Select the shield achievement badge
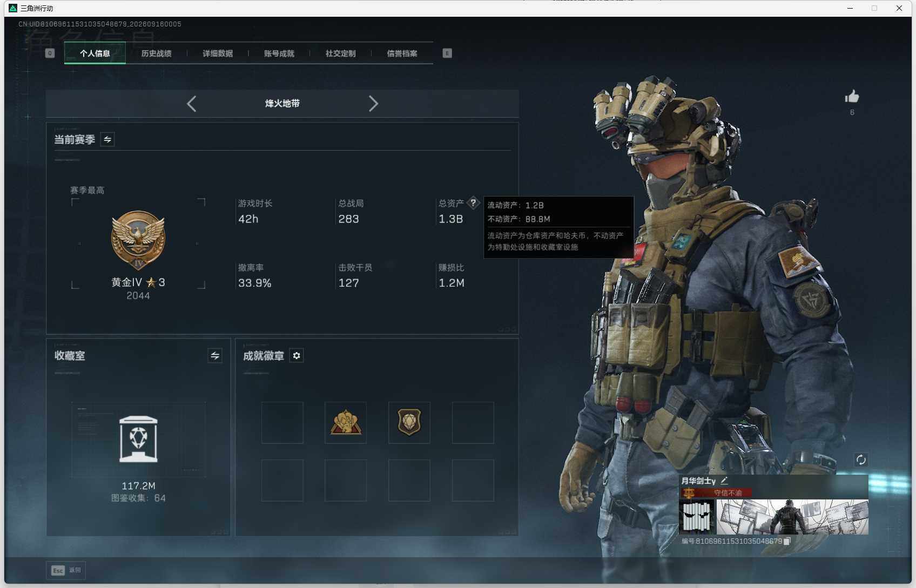Viewport: 916px width, 588px height. tap(409, 422)
